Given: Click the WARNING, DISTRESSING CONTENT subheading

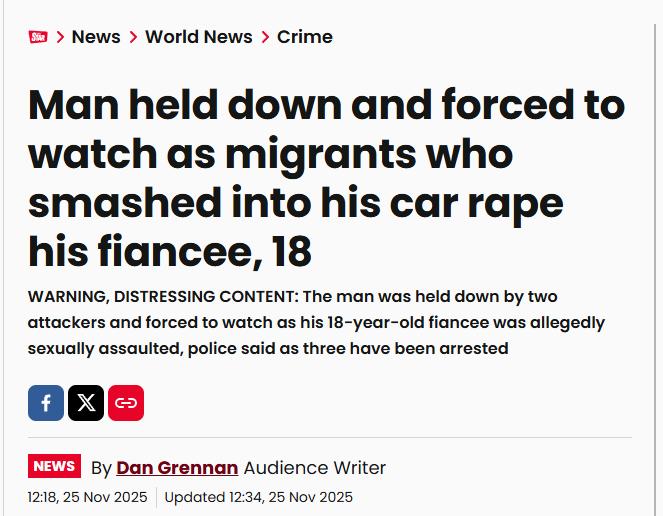Looking at the screenshot, I should pos(316,323).
